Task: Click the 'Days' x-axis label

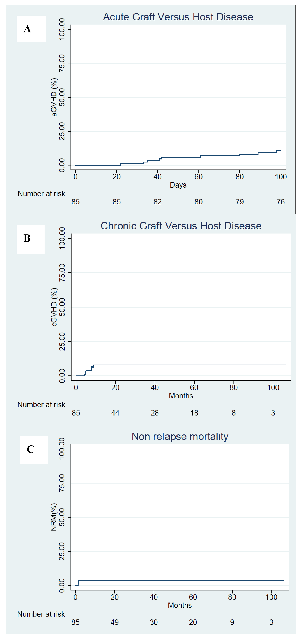Action: [178, 185]
